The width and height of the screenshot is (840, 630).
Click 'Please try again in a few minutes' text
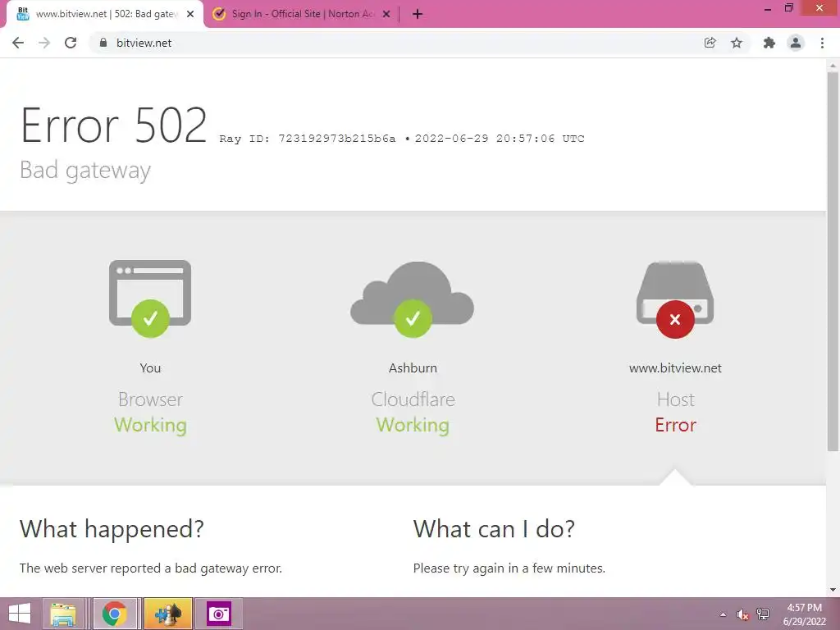click(x=509, y=568)
